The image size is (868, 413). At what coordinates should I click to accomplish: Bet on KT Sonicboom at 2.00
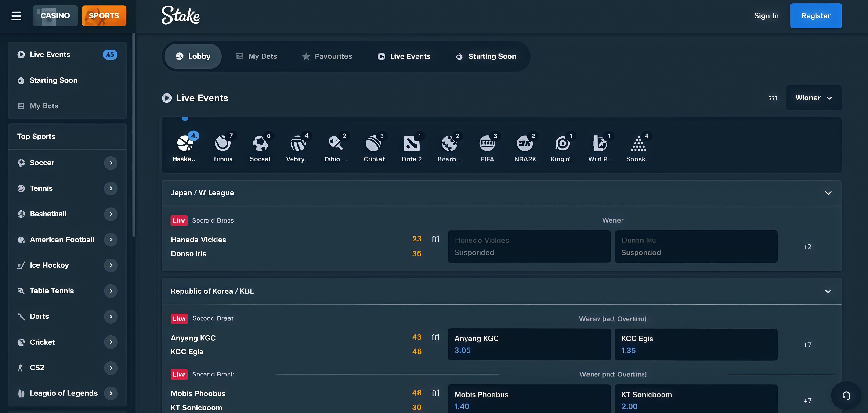(x=696, y=399)
